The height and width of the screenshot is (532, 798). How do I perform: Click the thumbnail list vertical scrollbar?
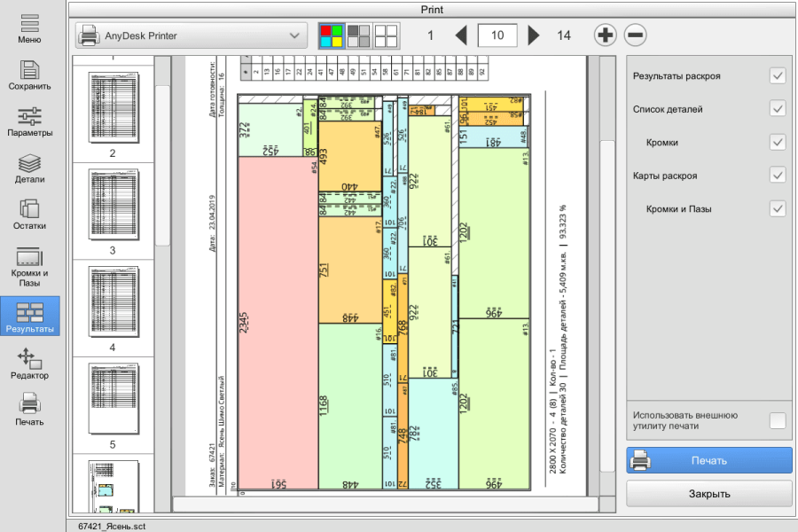click(162, 166)
